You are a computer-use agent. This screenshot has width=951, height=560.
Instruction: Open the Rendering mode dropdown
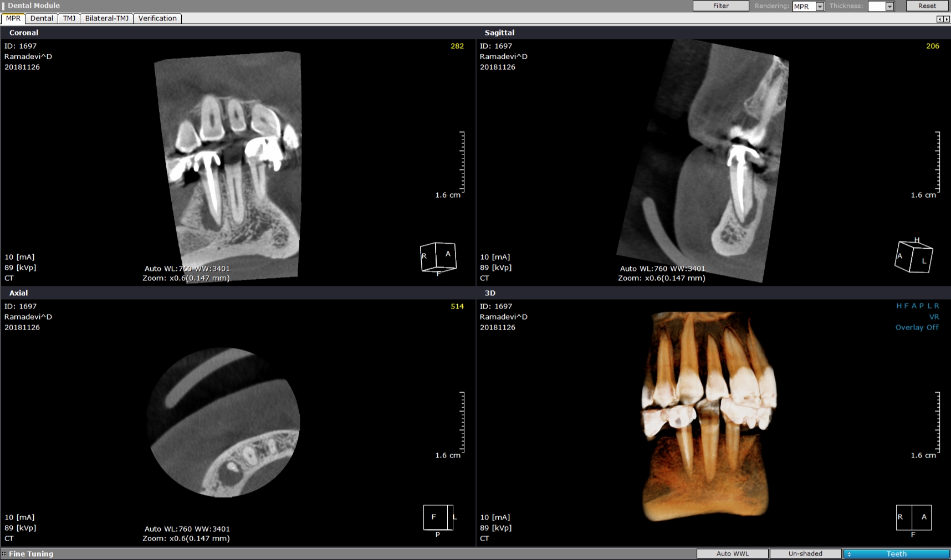coord(820,6)
